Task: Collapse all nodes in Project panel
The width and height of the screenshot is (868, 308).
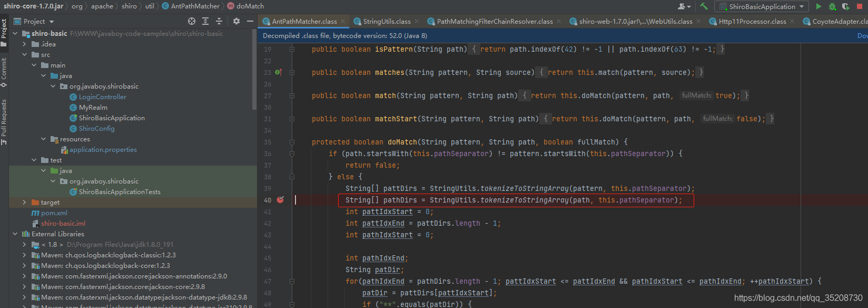Action: 219,21
